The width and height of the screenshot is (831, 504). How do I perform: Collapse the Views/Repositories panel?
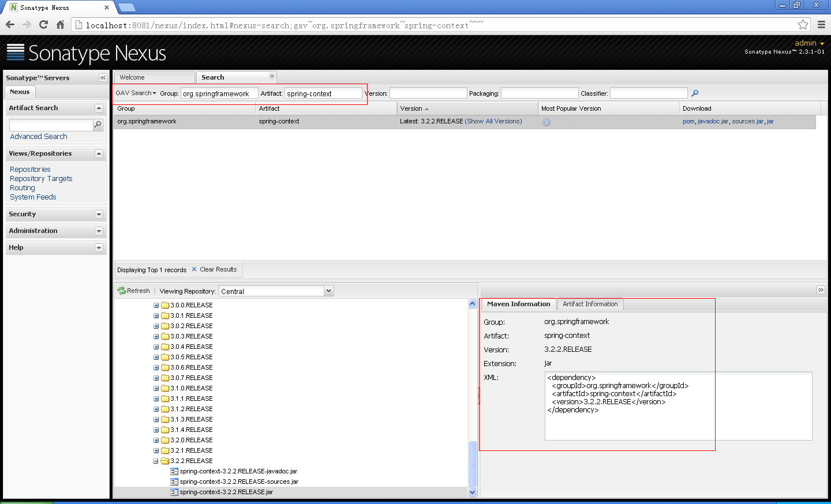coord(99,153)
